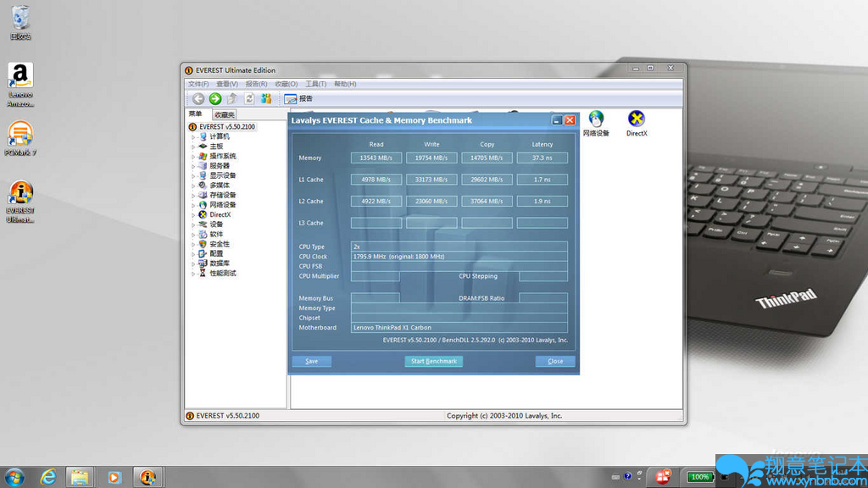Expand the 存储设备 tree node
This screenshot has width=868, height=488.
pos(193,196)
